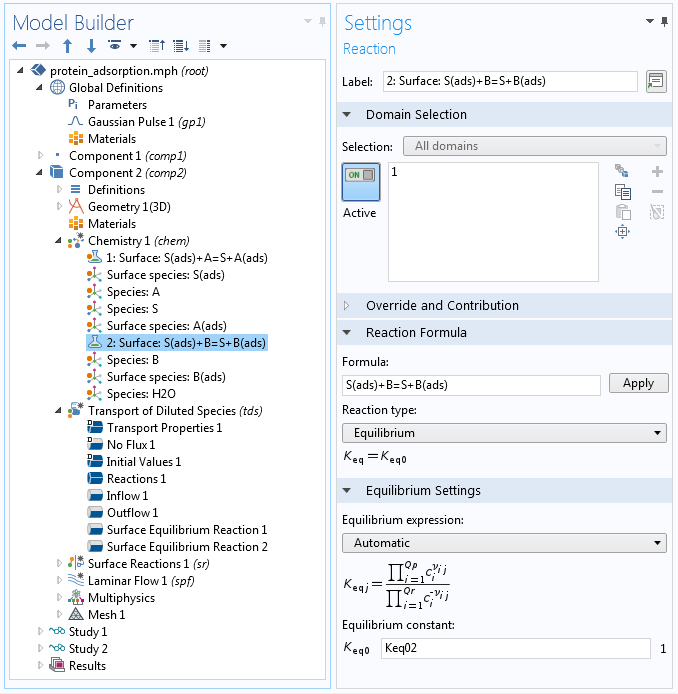This screenshot has height=694, width=678.
Task: Select Transport Properties 1 node
Action: tap(164, 428)
